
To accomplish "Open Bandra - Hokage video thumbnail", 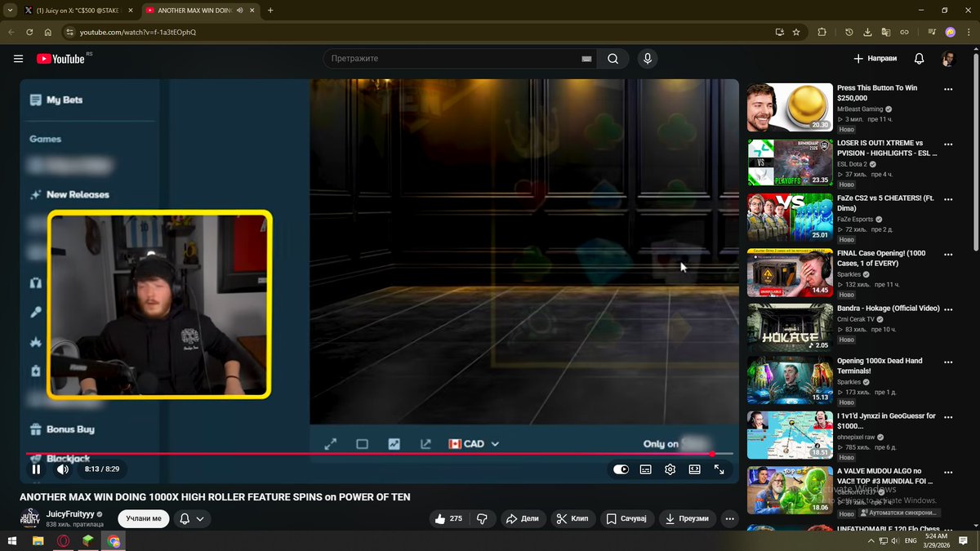I will tap(790, 327).
